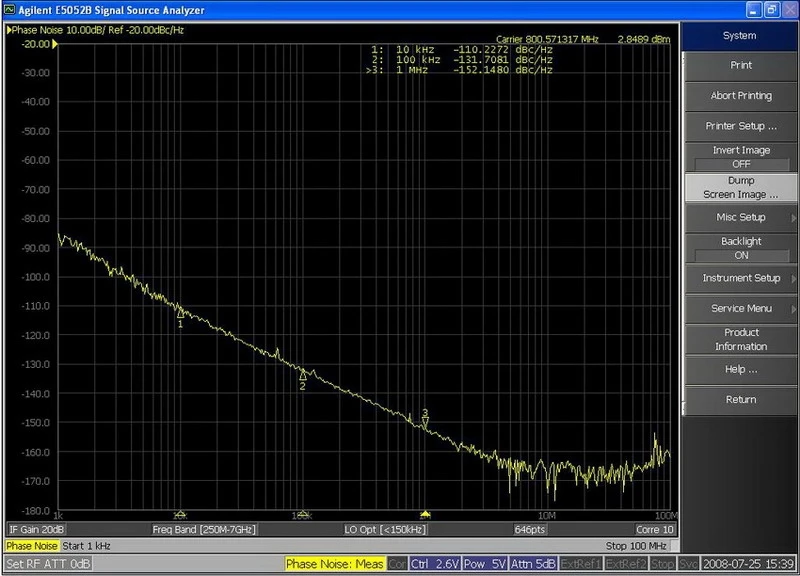
Task: Toggle Backlight ON setting
Action: click(741, 248)
